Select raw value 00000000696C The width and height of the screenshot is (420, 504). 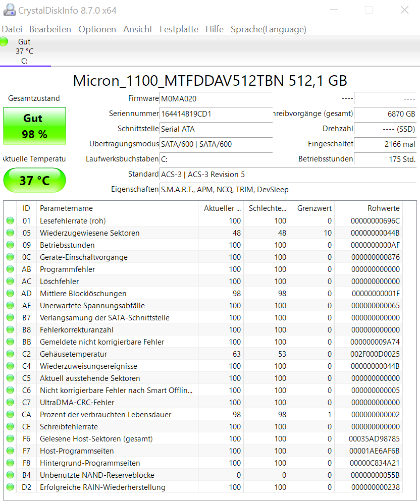(375, 221)
